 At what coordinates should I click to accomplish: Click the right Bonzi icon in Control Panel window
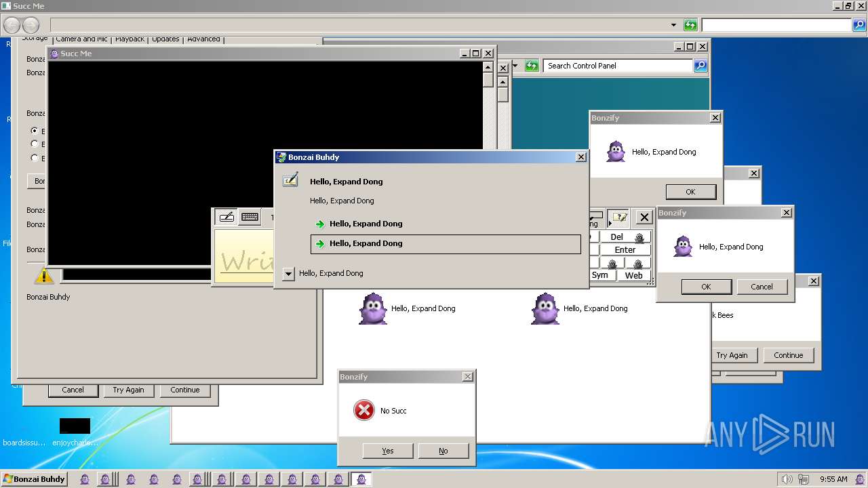coord(545,308)
